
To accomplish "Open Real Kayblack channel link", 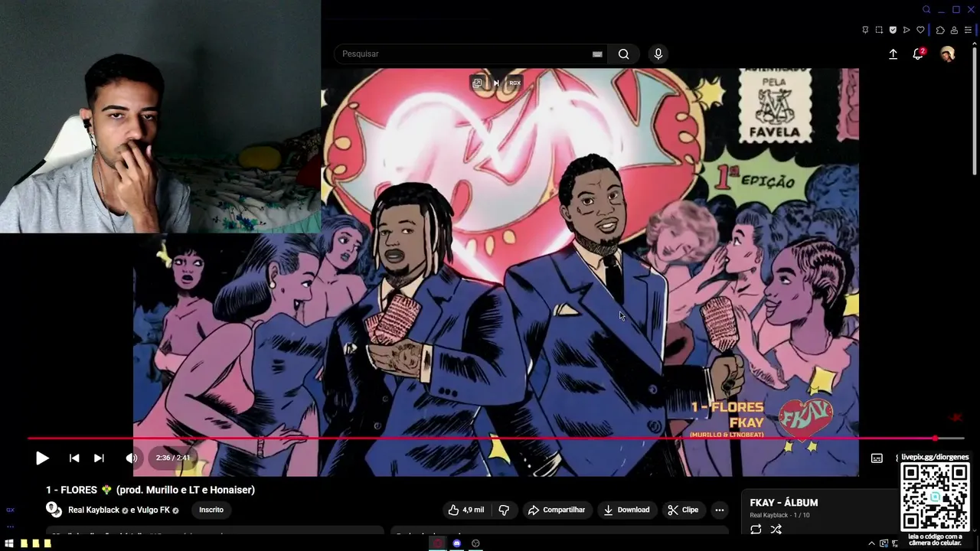I will click(x=93, y=510).
